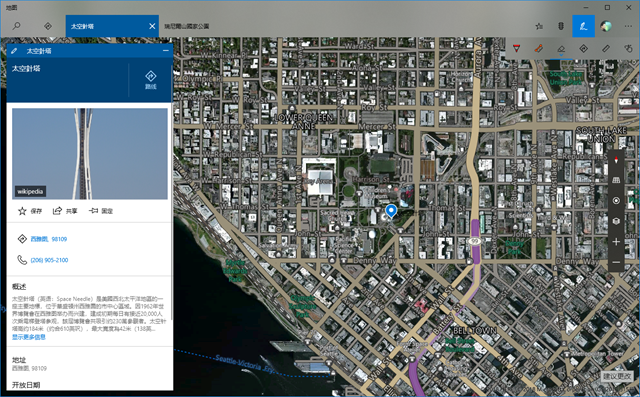Viewport: 640px width, 397px height.
Task: Toggle touch writing hand icon
Action: tap(629, 49)
